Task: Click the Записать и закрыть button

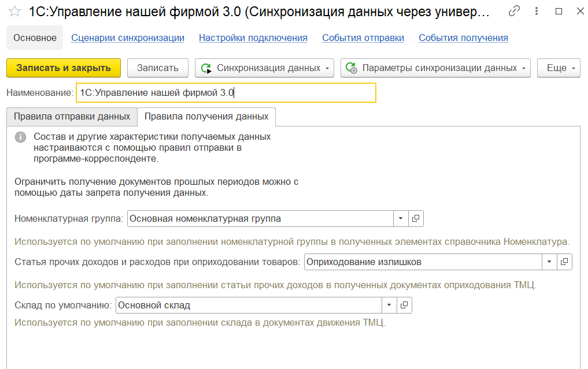Action: tap(63, 68)
